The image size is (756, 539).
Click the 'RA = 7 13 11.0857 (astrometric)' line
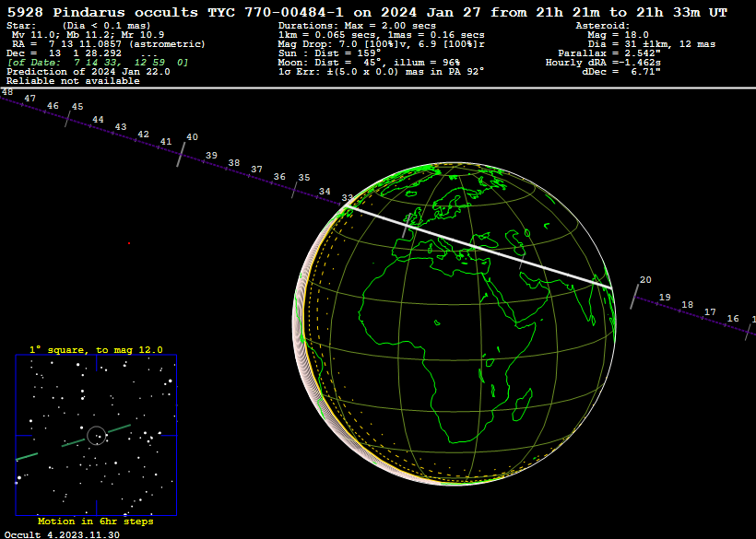pos(109,44)
